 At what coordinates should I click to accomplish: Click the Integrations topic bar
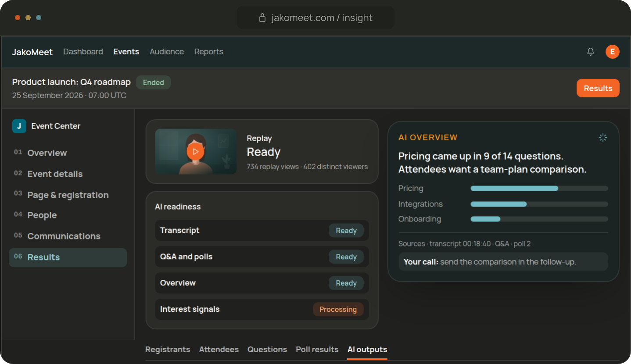click(x=539, y=204)
